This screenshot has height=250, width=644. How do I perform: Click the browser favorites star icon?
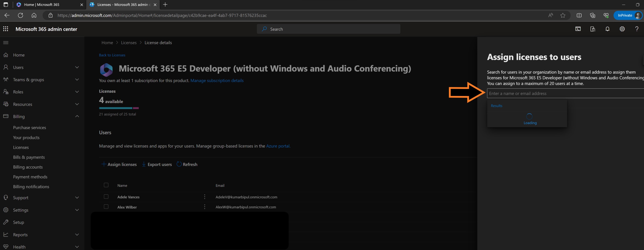(x=563, y=15)
